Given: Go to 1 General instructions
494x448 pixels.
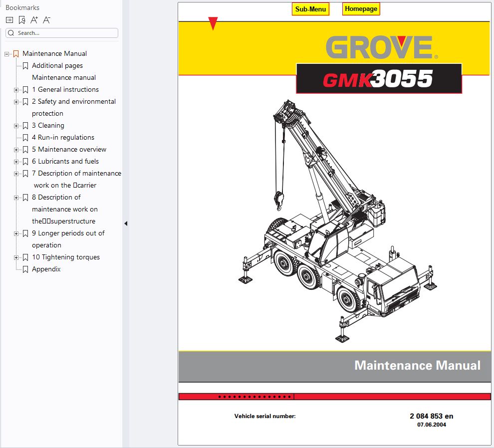Looking at the screenshot, I should [65, 89].
